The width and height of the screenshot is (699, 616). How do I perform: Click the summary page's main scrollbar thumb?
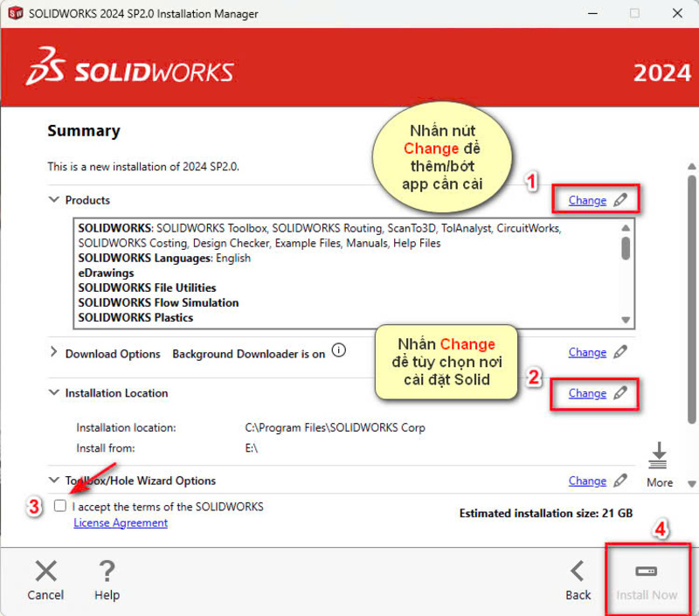691,300
